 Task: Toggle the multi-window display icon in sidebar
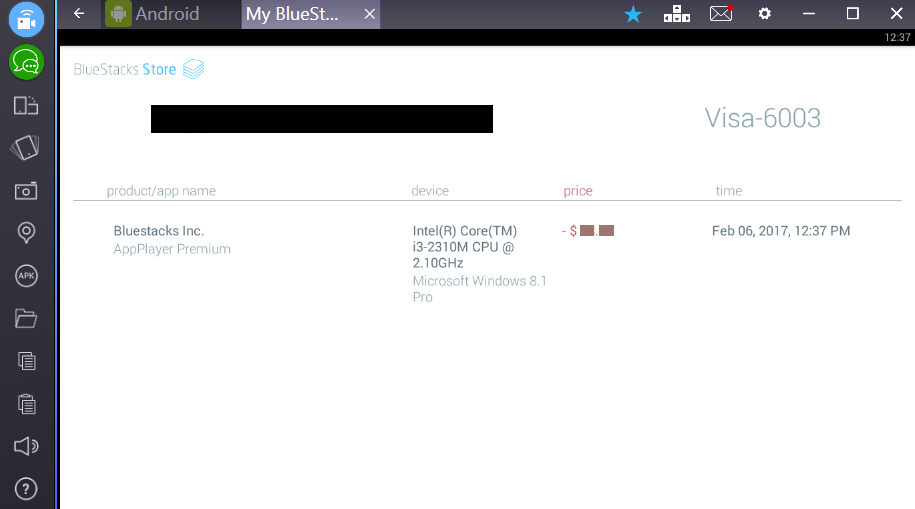pyautogui.click(x=26, y=106)
